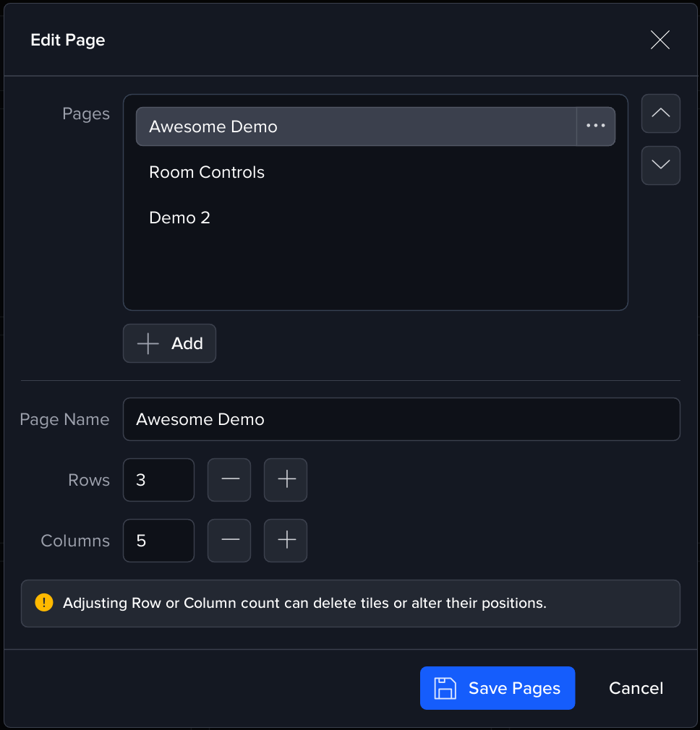Click the Save Pages button

click(497, 688)
